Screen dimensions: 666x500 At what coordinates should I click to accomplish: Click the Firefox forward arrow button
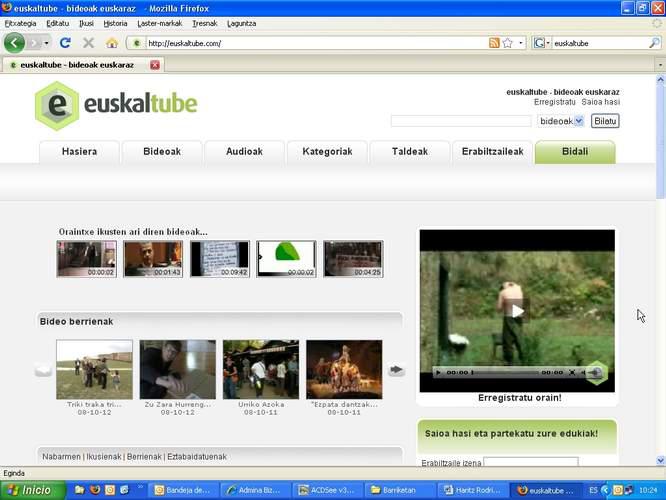pyautogui.click(x=34, y=43)
